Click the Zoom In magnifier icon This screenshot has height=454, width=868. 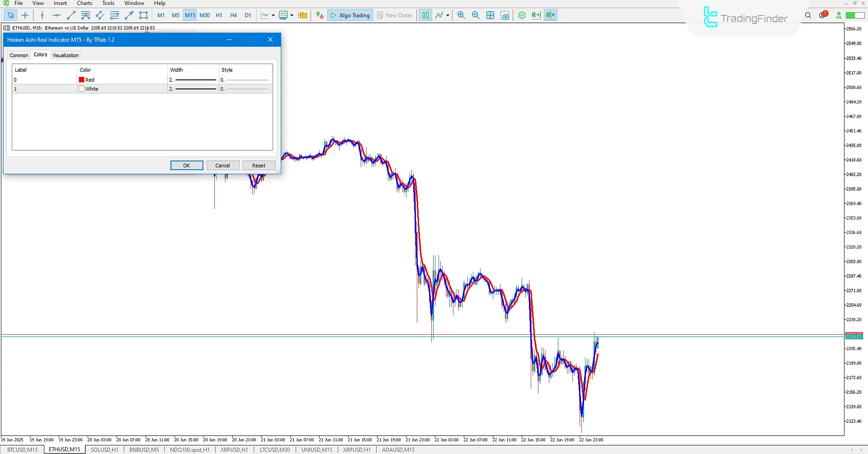coord(461,15)
